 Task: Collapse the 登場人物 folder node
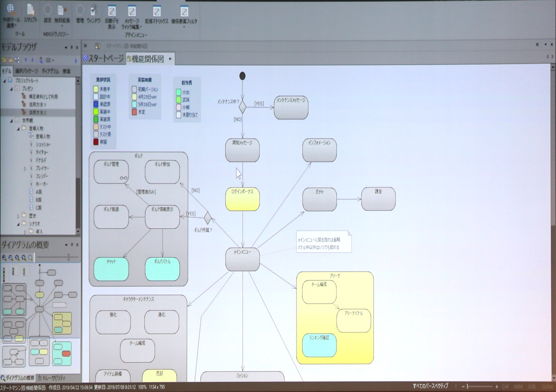(18, 128)
